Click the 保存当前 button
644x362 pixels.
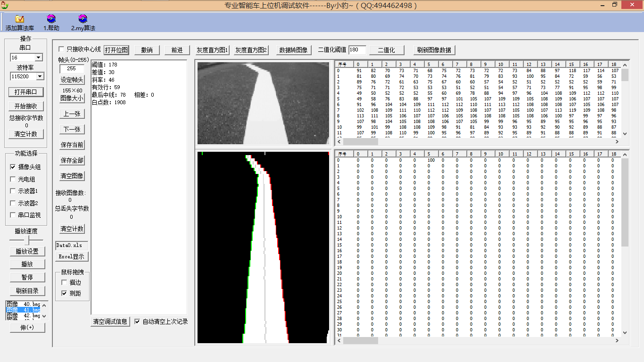(x=72, y=145)
